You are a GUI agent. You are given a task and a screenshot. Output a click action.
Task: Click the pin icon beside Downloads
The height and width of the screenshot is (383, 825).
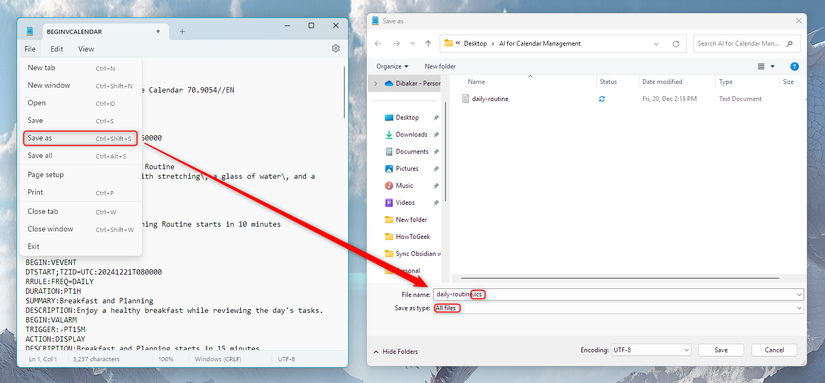point(436,135)
